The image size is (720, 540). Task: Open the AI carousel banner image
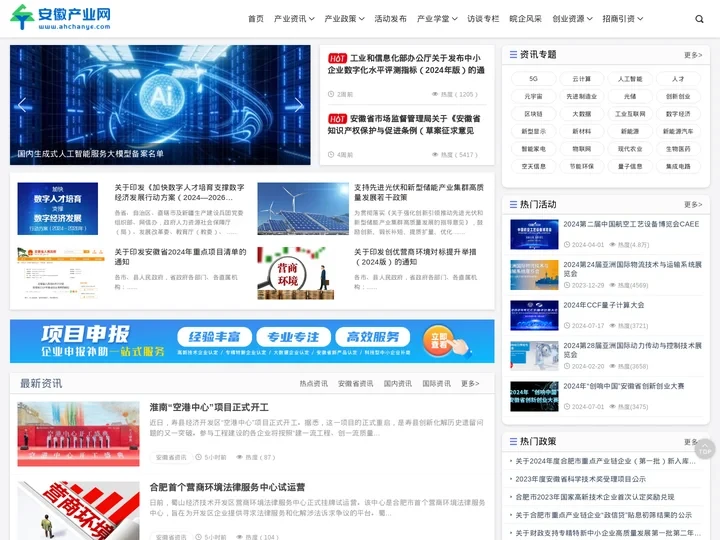pyautogui.click(x=160, y=105)
